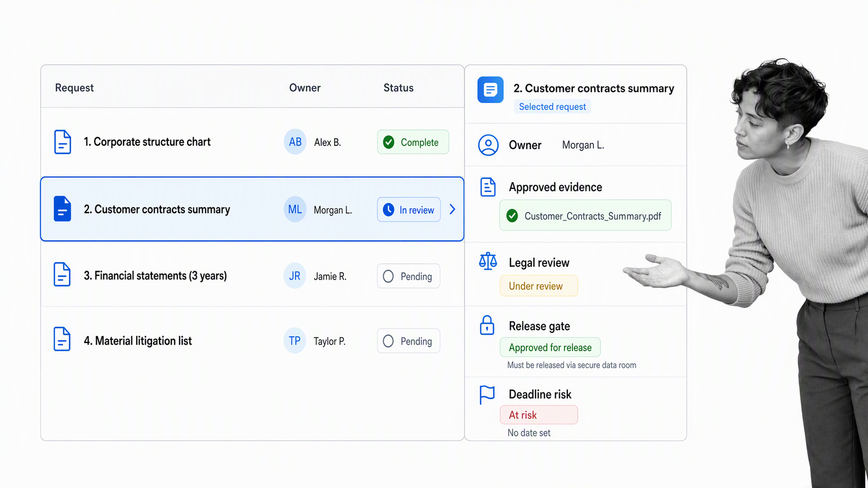Click the document icon for Corporate structure chart
The height and width of the screenshot is (488, 868).
point(62,142)
